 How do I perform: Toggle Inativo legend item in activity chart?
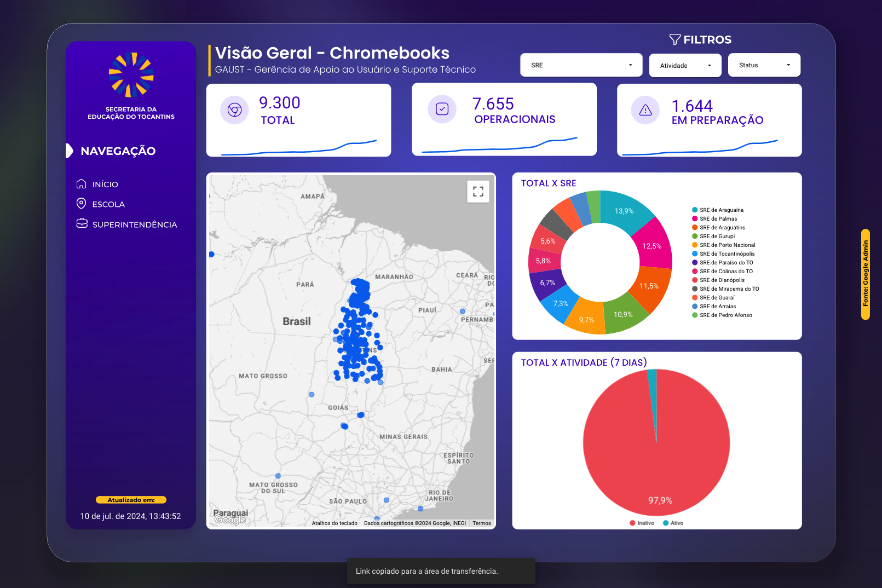click(x=642, y=523)
